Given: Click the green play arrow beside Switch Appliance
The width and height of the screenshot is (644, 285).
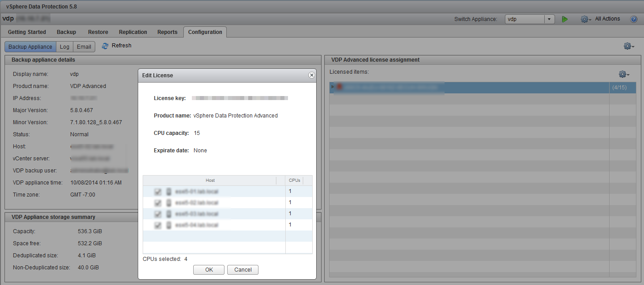Looking at the screenshot, I should tap(565, 19).
